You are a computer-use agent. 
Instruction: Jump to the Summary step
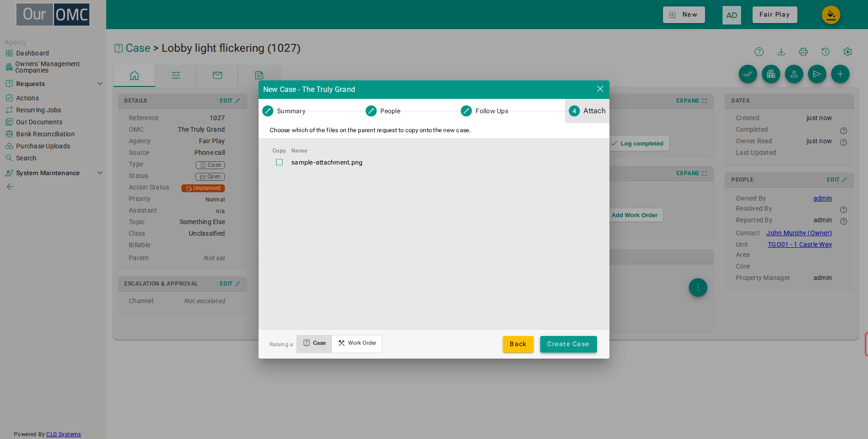[x=284, y=111]
